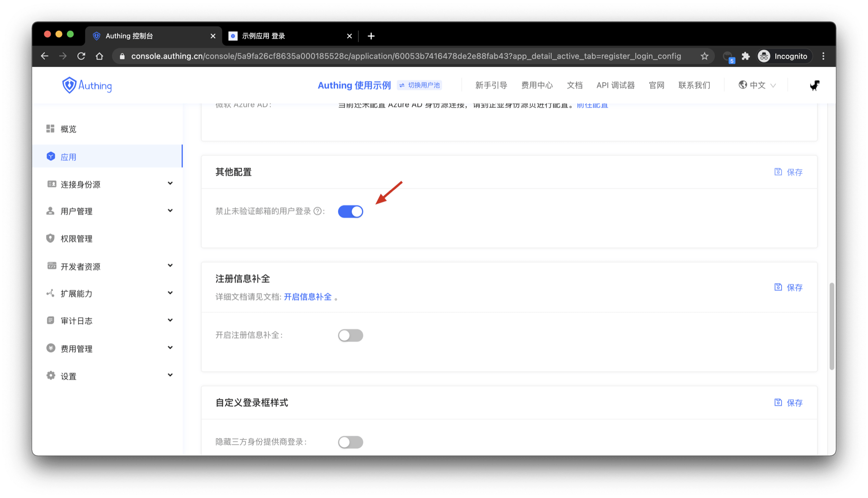The image size is (868, 498).
Task: Open the browser extensions puzzle icon
Action: 745,56
